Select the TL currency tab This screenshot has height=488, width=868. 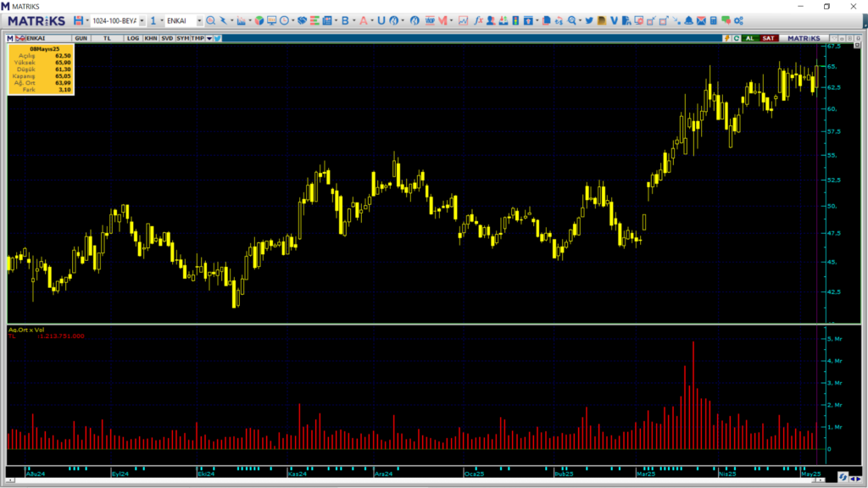[108, 38]
